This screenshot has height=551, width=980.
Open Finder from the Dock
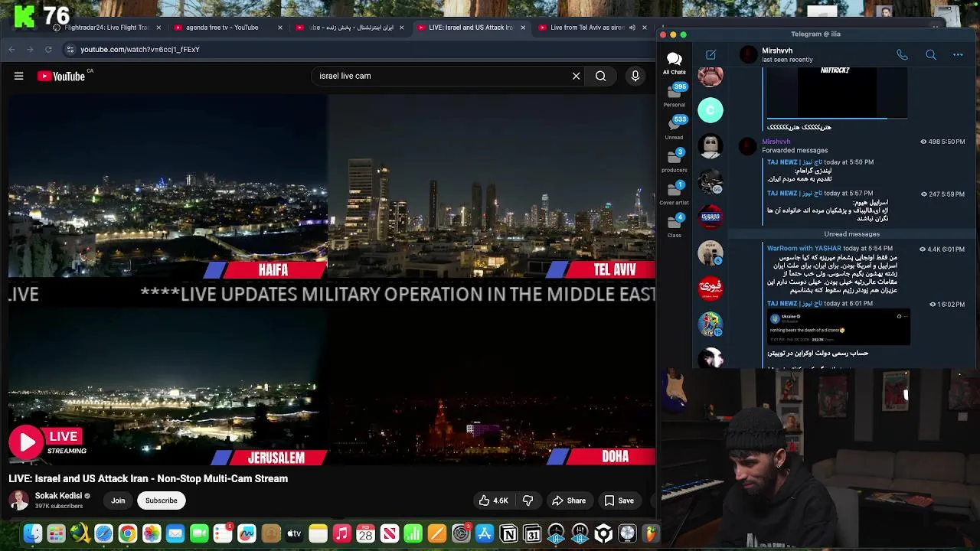click(32, 533)
